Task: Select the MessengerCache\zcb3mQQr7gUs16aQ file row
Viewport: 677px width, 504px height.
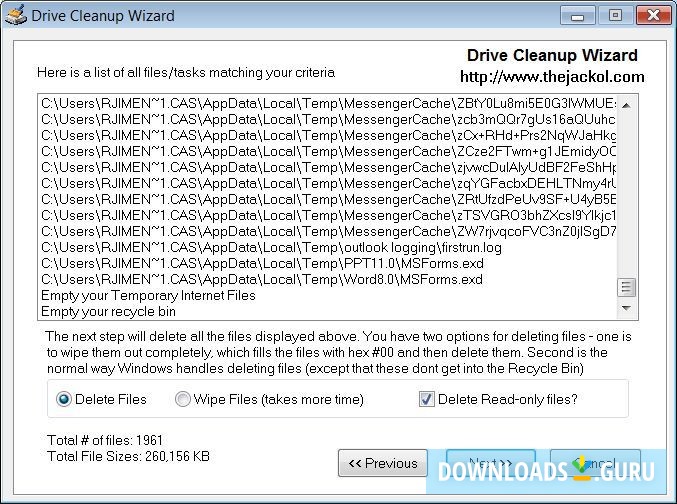Action: tap(328, 120)
